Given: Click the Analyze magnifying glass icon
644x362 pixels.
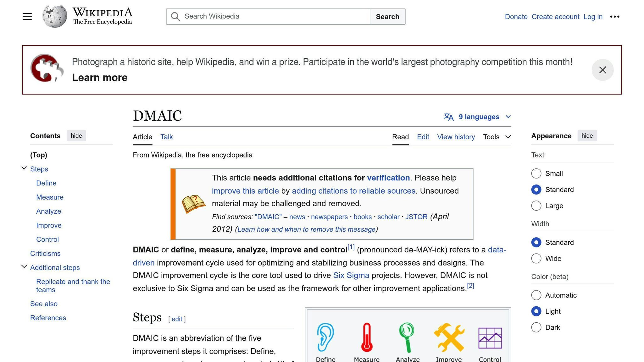Looking at the screenshot, I should [407, 338].
